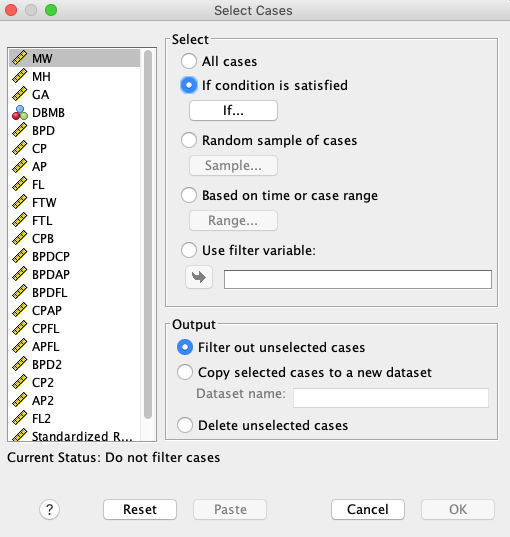Open the If... condition dialog
The image size is (510, 537).
[233, 111]
